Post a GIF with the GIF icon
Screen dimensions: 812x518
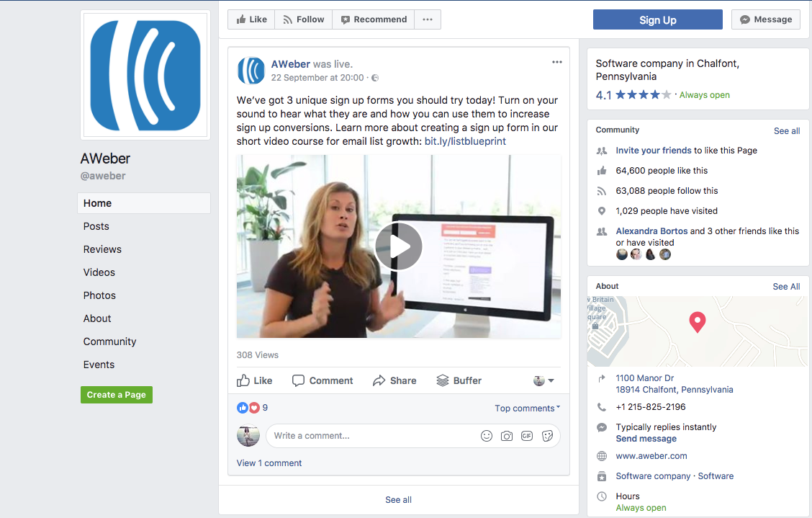point(527,436)
